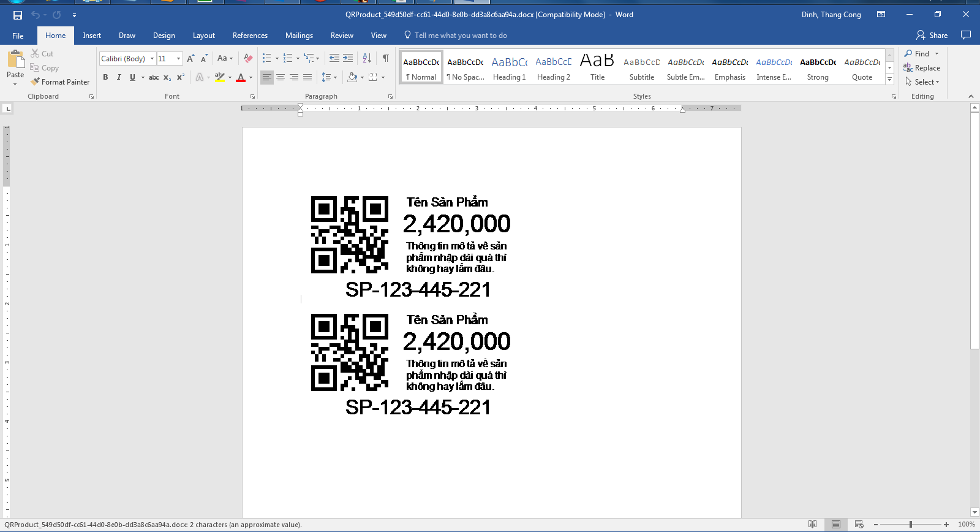Activate Format Painter
The height and width of the screenshot is (532, 980).
(61, 82)
